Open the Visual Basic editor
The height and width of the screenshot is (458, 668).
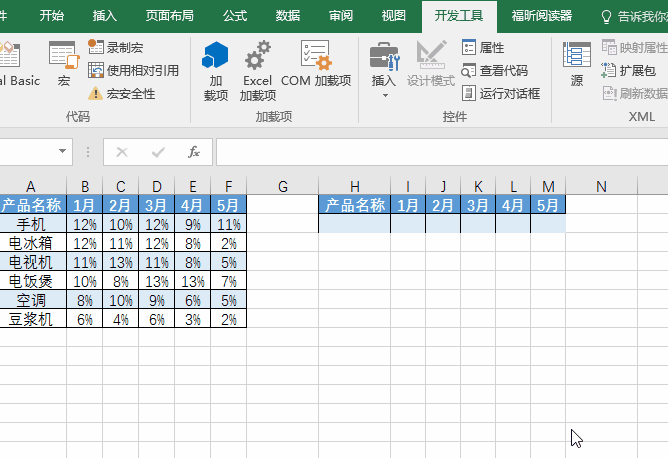tap(19, 63)
